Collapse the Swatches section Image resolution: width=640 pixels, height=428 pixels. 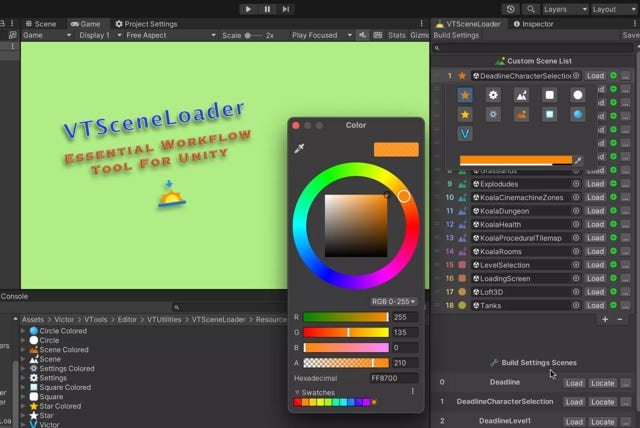click(x=297, y=393)
